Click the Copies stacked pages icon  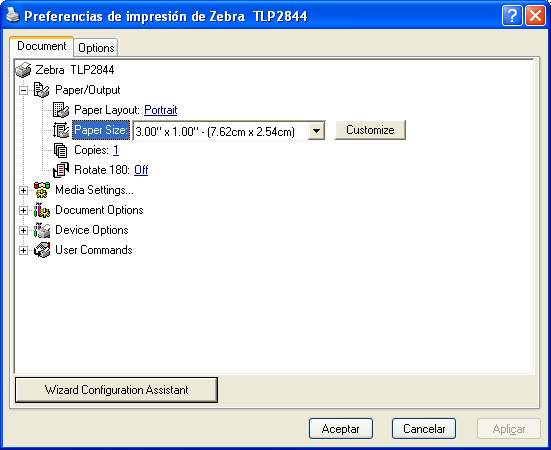point(61,150)
